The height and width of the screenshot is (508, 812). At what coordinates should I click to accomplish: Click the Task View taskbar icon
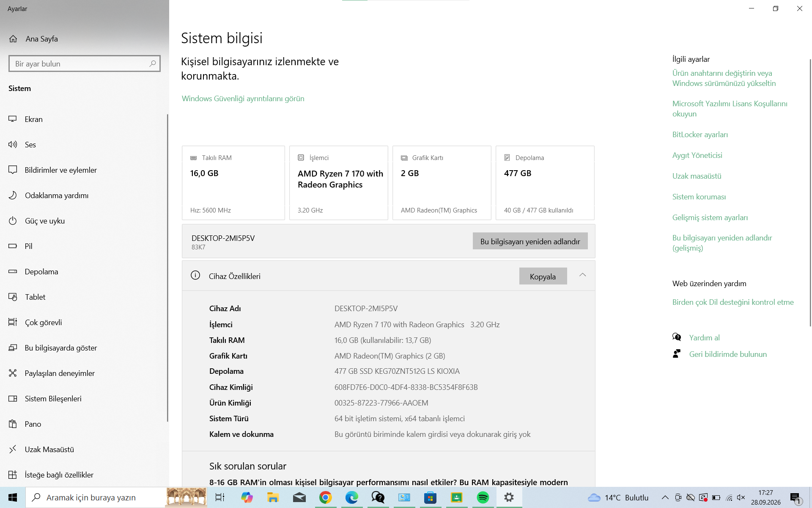point(220,497)
